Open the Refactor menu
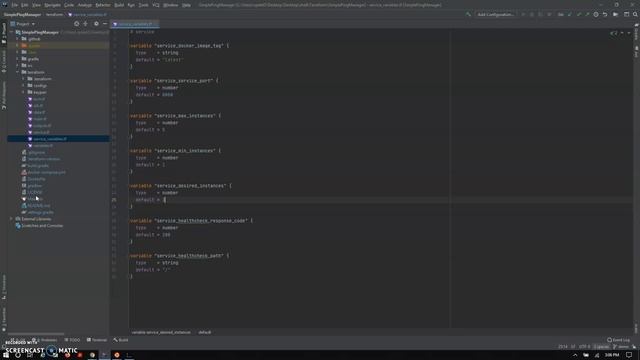Viewport: 640px width, 360px height. click(103, 5)
